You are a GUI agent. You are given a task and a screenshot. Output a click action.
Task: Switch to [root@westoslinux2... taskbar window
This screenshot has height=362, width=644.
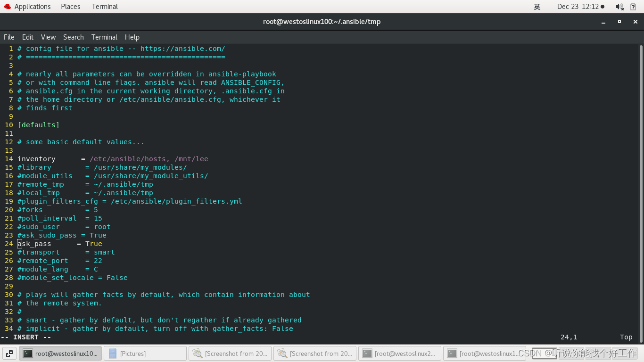[x=399, y=353]
